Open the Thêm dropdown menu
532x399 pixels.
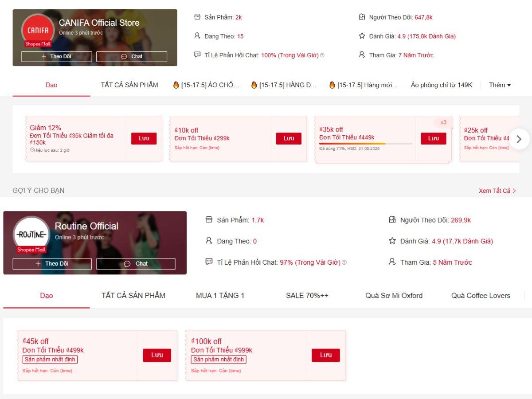point(500,85)
